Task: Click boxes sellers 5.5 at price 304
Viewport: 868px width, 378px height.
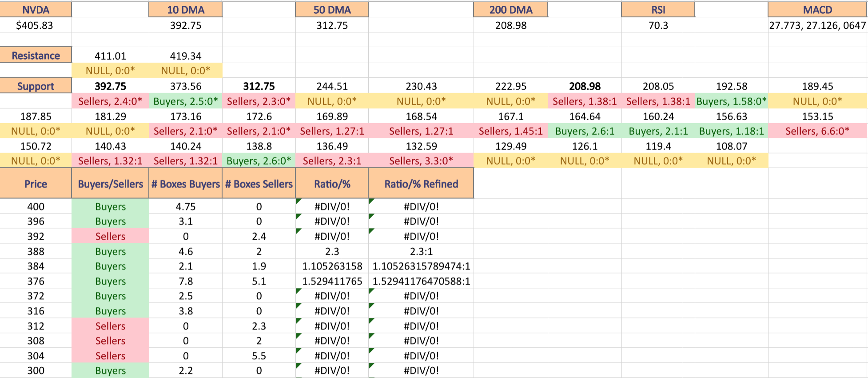Action: [259, 356]
